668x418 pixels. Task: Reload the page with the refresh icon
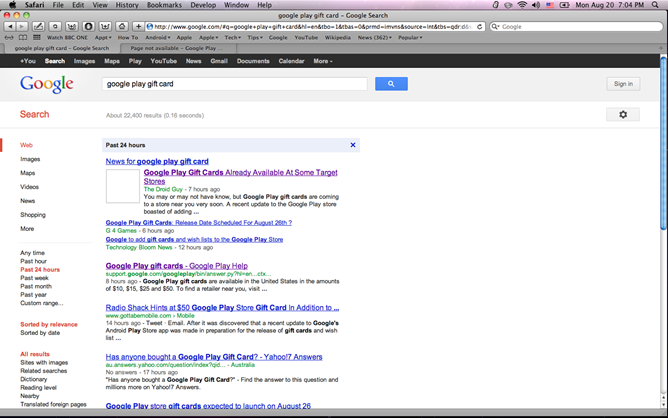point(480,26)
